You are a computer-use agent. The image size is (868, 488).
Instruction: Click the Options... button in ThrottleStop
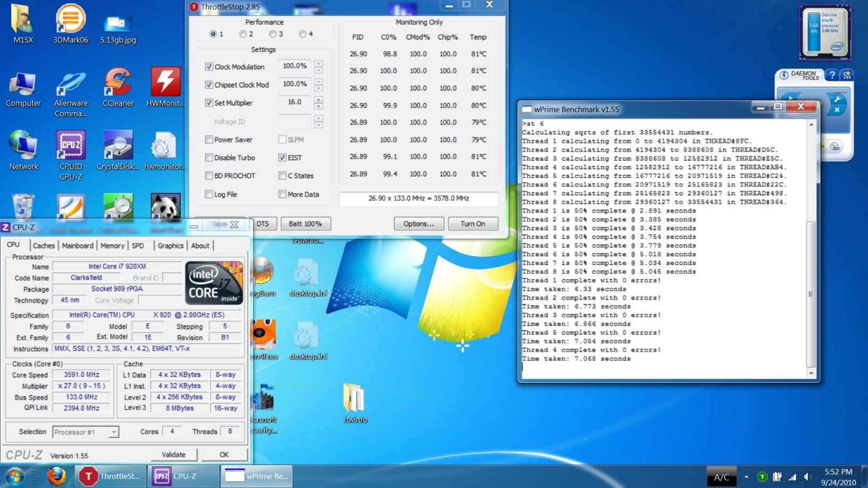[x=419, y=224]
